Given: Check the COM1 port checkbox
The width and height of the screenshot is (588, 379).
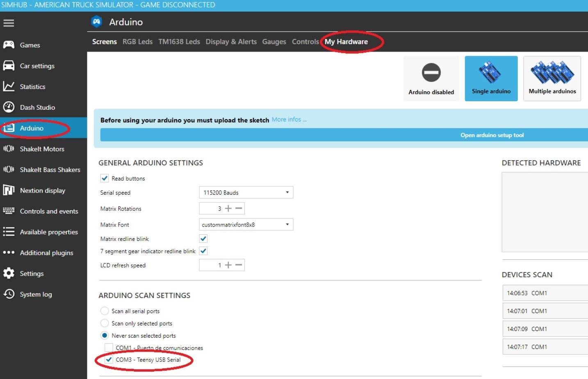Looking at the screenshot, I should tap(109, 347).
